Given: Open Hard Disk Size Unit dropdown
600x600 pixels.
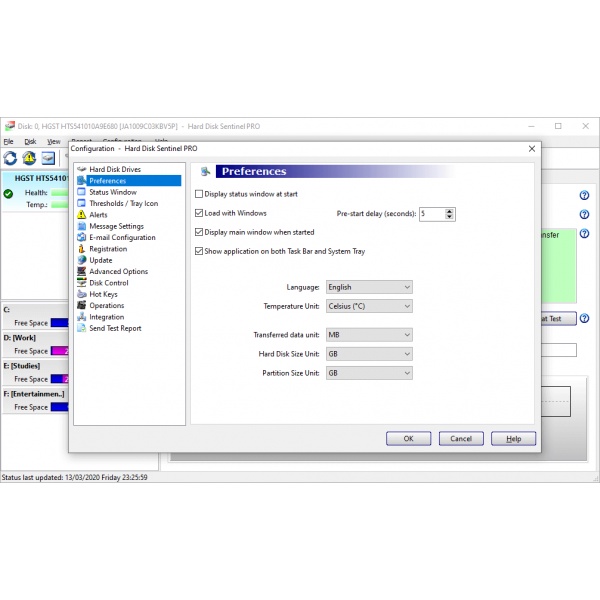Looking at the screenshot, I should [368, 354].
